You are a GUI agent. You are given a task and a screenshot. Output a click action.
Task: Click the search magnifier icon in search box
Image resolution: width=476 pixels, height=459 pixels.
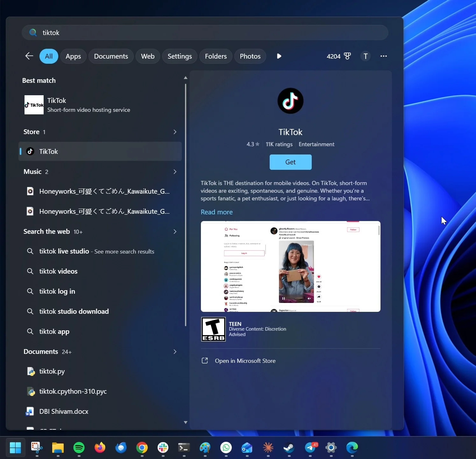33,32
